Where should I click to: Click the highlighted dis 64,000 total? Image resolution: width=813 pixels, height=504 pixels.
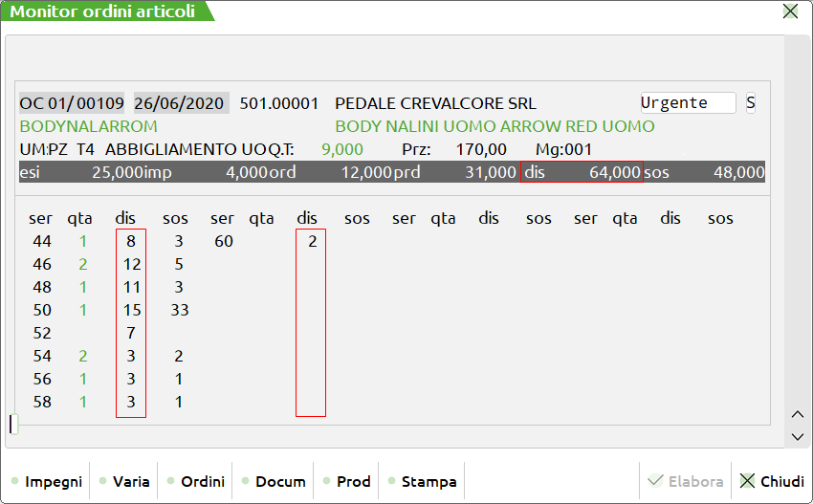[x=582, y=172]
